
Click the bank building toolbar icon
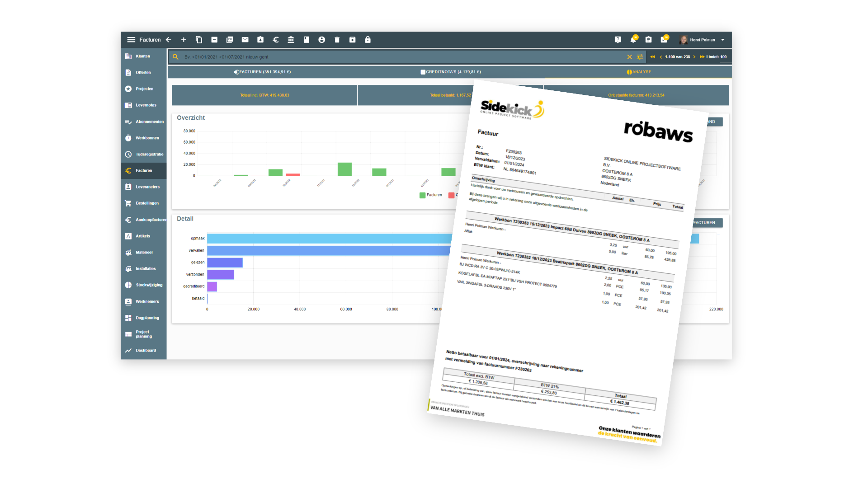[x=291, y=40]
